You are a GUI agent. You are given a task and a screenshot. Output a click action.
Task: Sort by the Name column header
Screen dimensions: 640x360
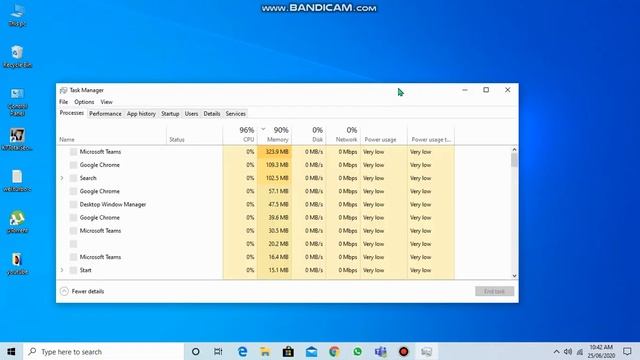[111, 134]
